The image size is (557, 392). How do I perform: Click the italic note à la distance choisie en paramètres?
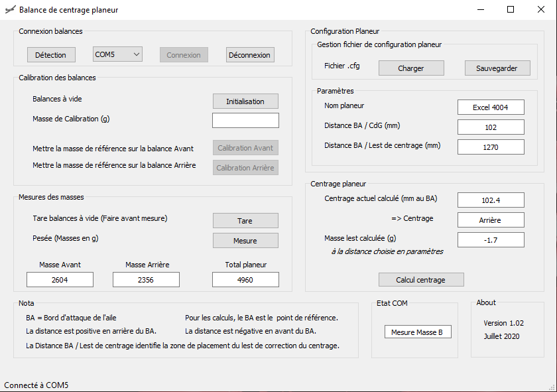tap(387, 251)
